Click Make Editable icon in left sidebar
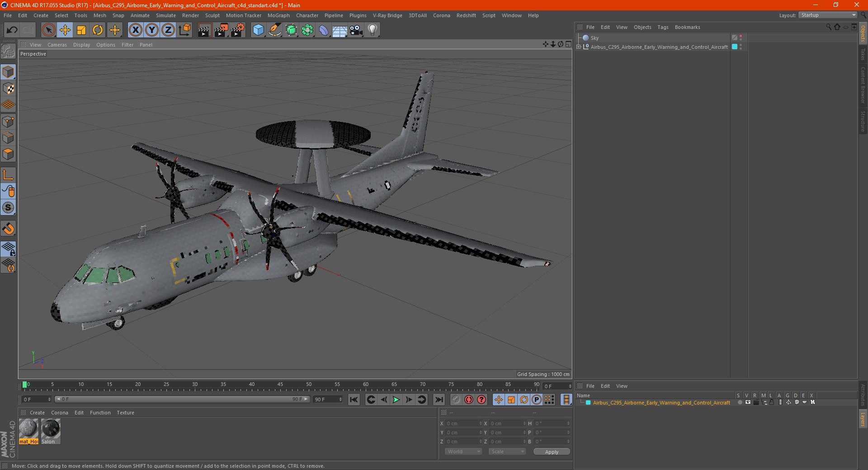Screen dimensions: 868x470 click(x=8, y=51)
